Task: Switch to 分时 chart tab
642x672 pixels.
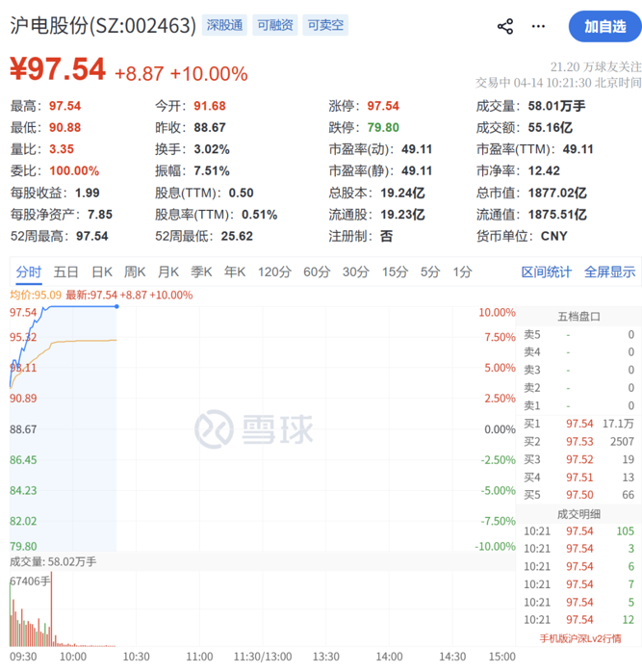Action: (x=28, y=272)
